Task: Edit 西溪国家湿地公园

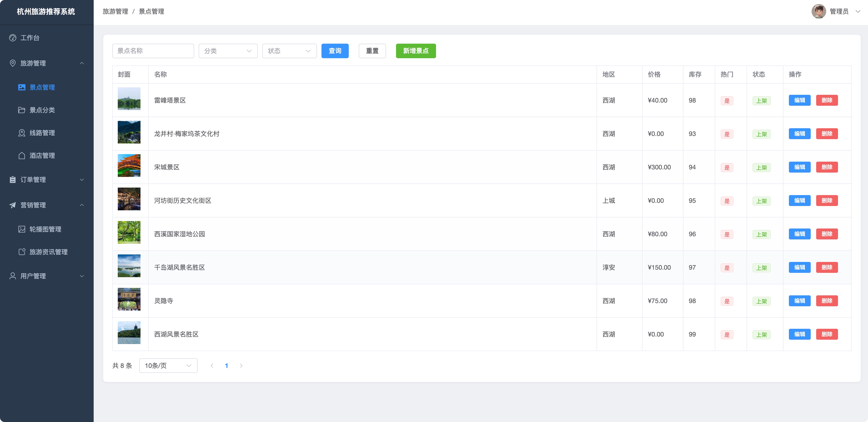Action: (800, 234)
